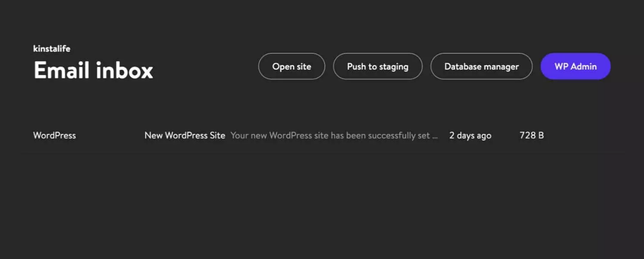Click the kinstalife site name label
Screen dimensions: 644x259
click(52, 49)
